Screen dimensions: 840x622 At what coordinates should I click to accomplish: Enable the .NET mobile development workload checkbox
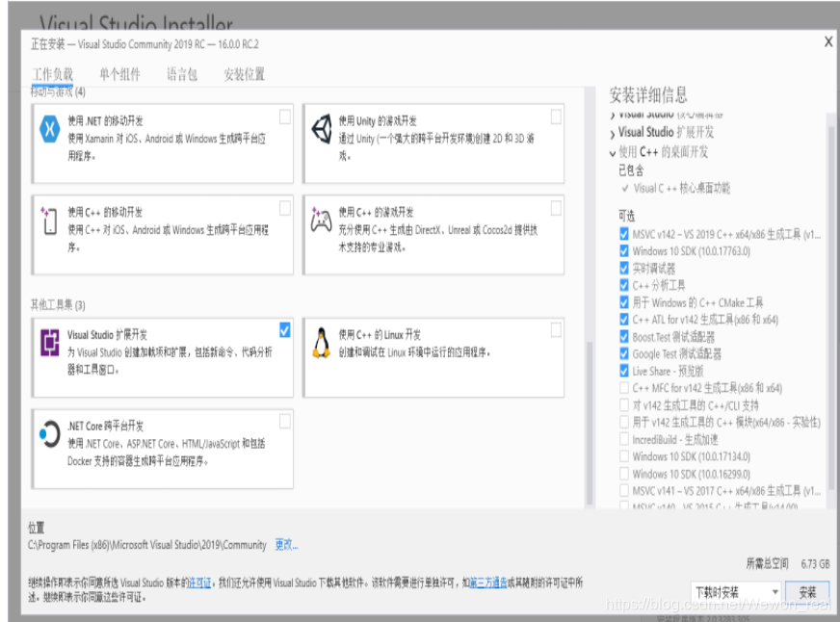285,117
